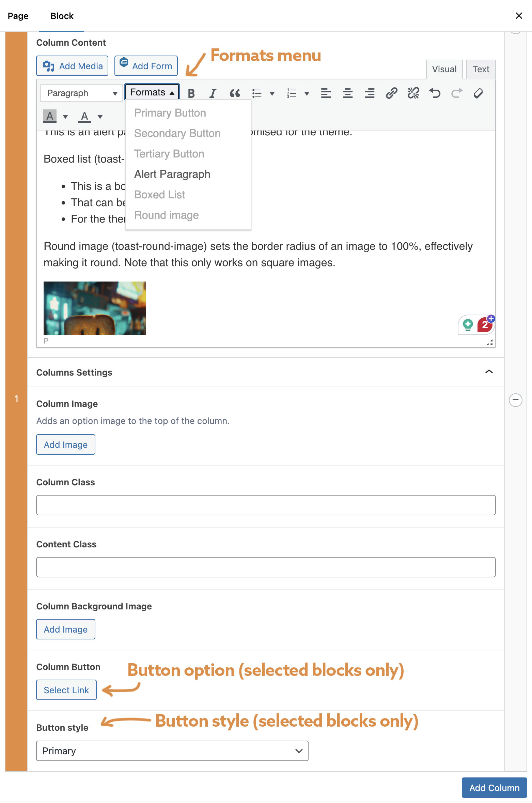Insert or edit link

coord(391,93)
